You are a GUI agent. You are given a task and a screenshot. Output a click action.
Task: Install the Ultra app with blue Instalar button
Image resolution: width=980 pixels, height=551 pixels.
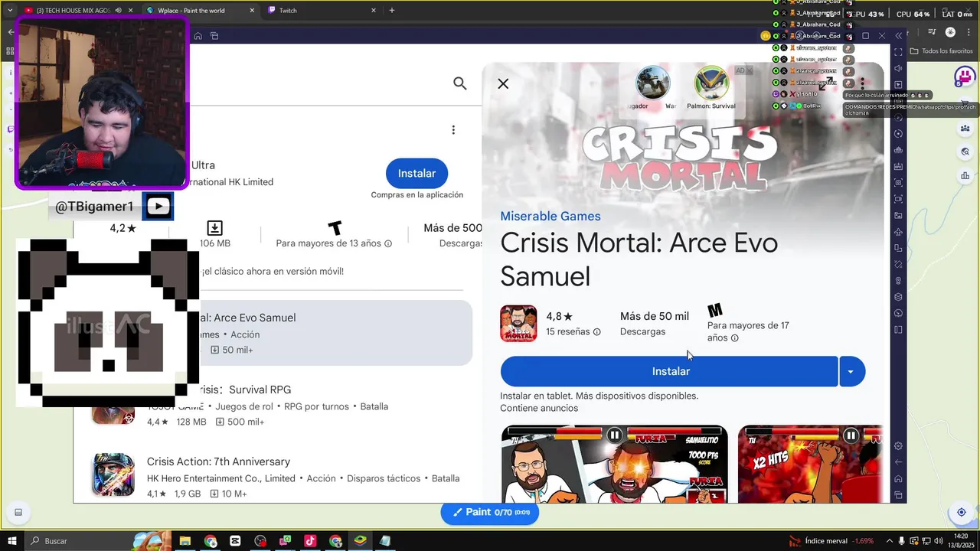tap(416, 174)
